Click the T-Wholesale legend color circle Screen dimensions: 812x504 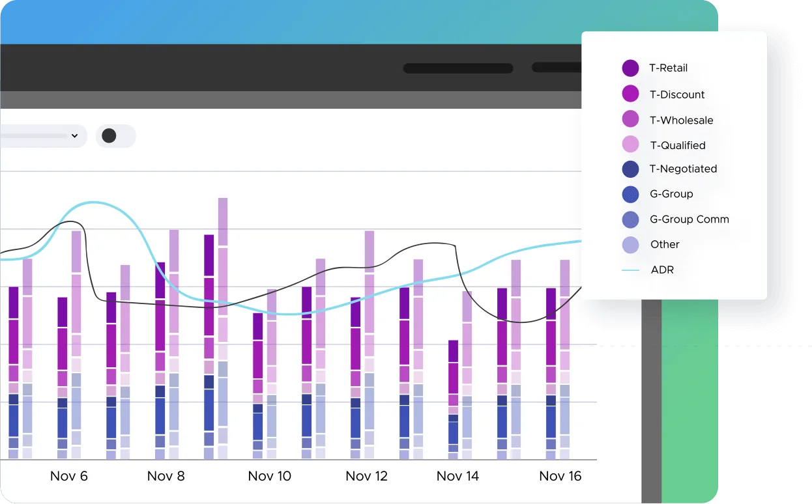[x=630, y=119]
